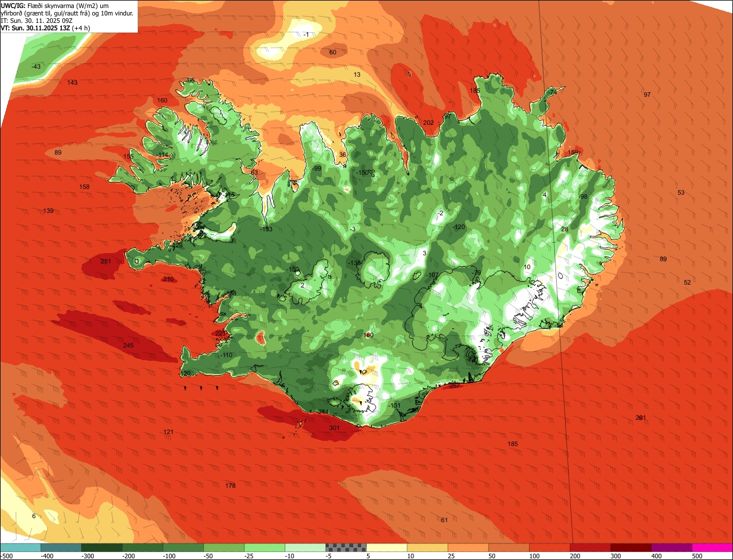Click the '301' flux value off the south coast

click(x=334, y=428)
